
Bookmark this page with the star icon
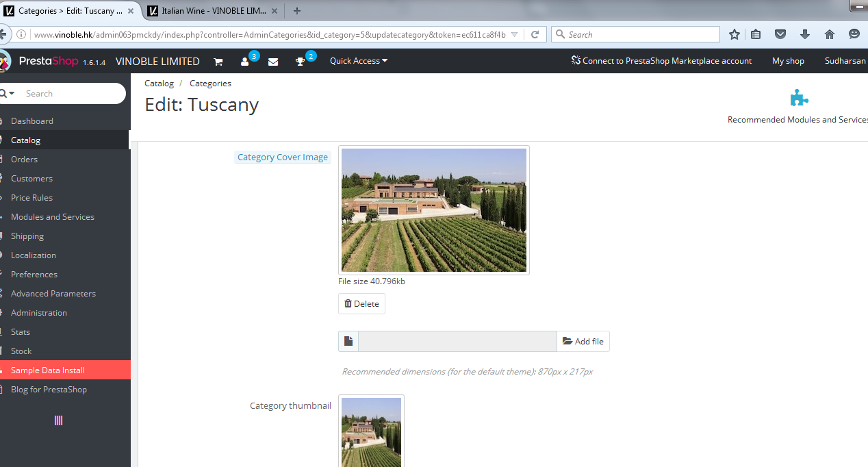coord(735,34)
